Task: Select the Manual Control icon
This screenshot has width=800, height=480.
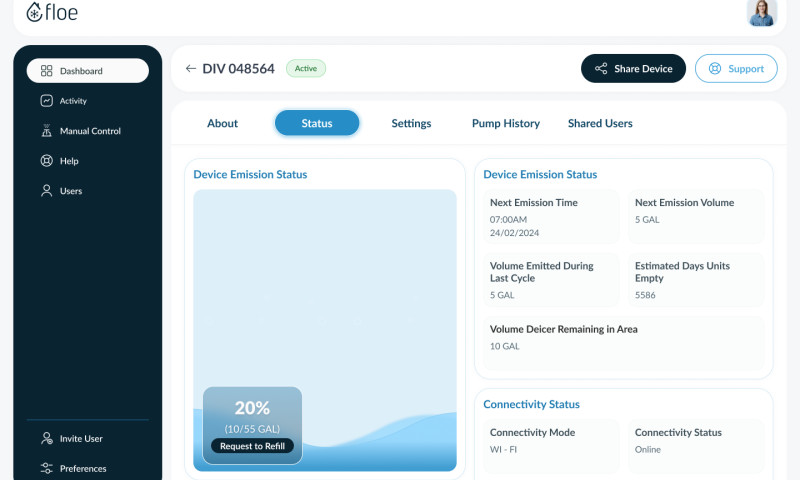Action: (x=46, y=131)
